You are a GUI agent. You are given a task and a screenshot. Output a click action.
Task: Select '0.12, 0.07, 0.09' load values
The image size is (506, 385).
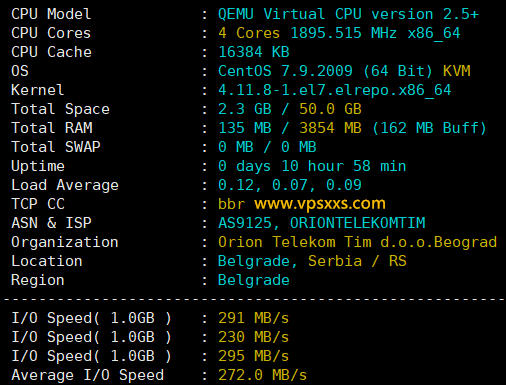pos(290,185)
